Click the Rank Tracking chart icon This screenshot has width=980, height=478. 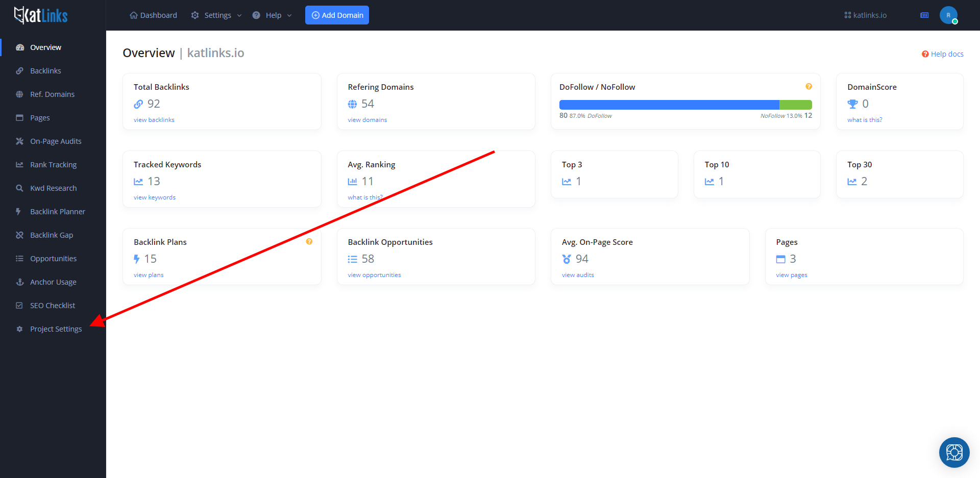pos(19,165)
